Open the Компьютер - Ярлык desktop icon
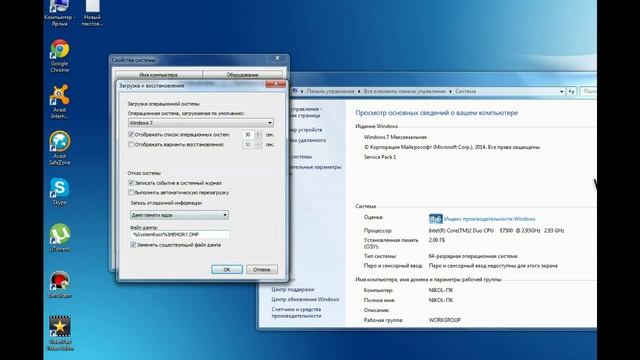The height and width of the screenshot is (360, 640). point(60,13)
